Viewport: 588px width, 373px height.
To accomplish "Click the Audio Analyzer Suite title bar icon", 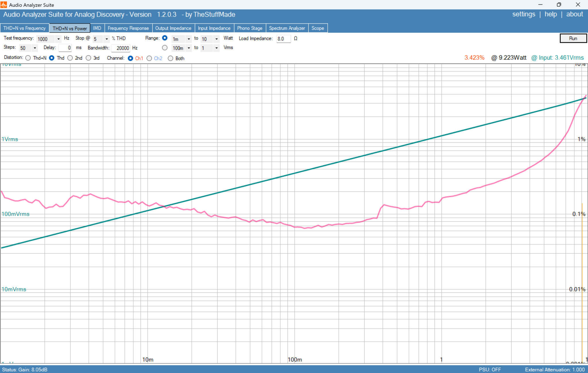I will (4, 5).
